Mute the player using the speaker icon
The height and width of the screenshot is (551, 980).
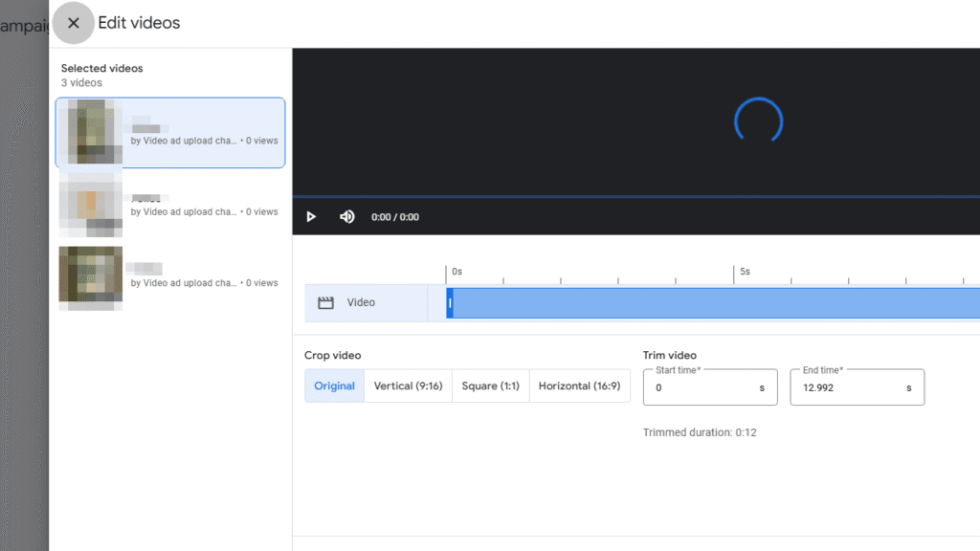coord(346,216)
